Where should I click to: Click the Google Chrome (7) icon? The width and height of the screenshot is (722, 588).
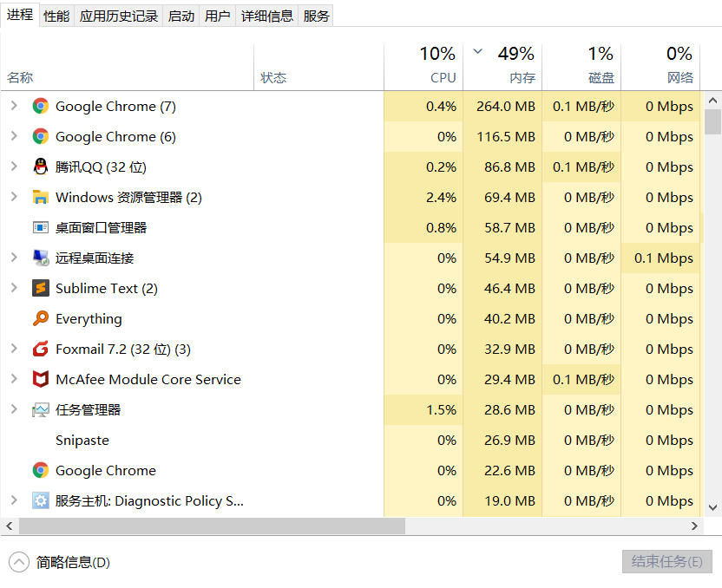point(41,107)
